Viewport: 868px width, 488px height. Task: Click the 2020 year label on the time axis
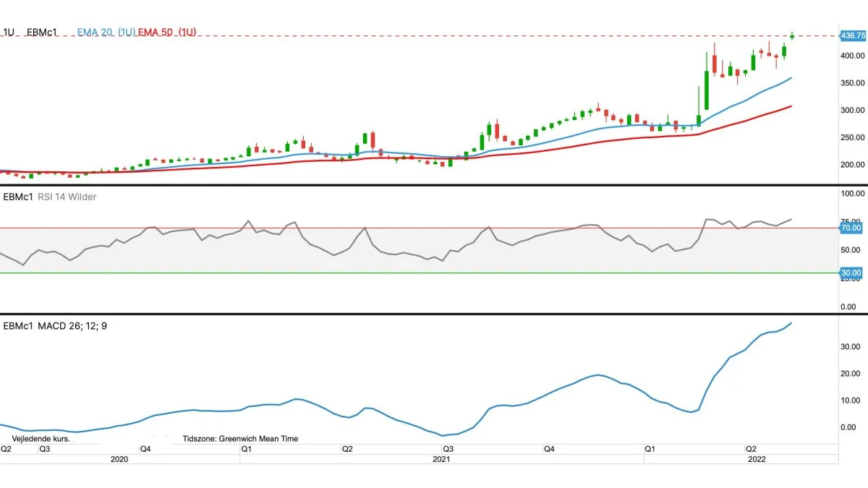(x=119, y=459)
